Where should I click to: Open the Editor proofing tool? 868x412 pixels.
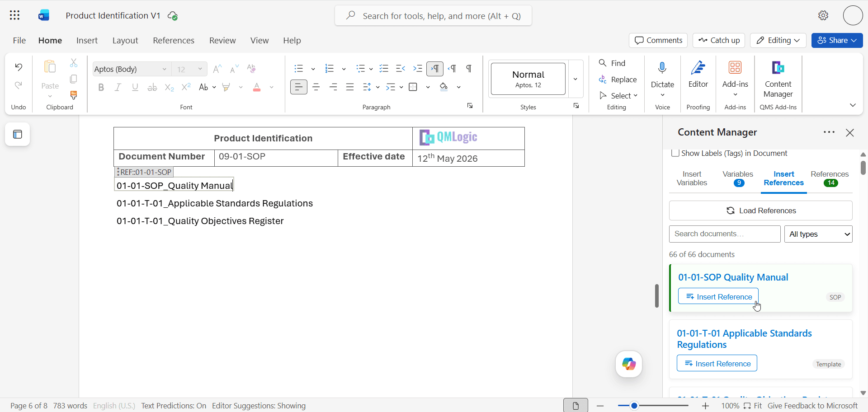tap(698, 75)
